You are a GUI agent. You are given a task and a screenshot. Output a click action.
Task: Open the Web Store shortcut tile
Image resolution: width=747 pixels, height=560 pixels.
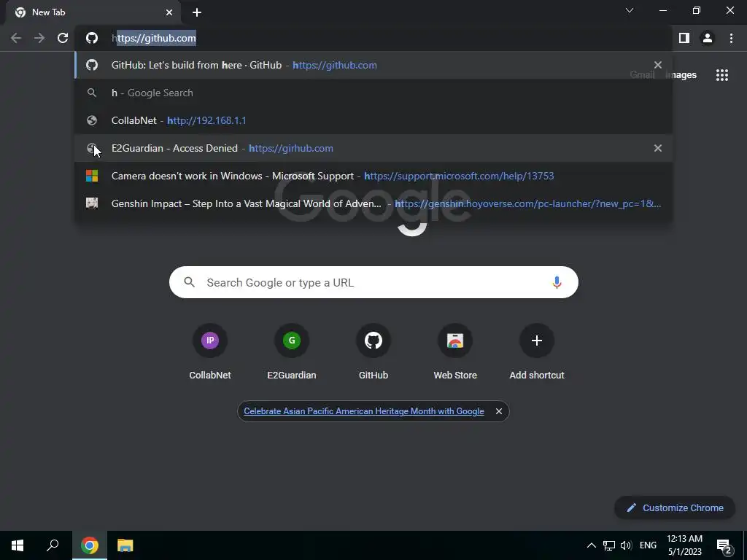point(455,351)
